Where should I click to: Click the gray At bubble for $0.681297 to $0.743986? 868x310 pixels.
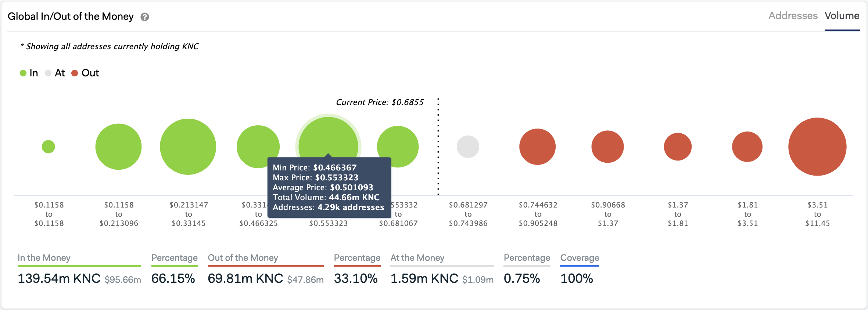click(x=468, y=147)
